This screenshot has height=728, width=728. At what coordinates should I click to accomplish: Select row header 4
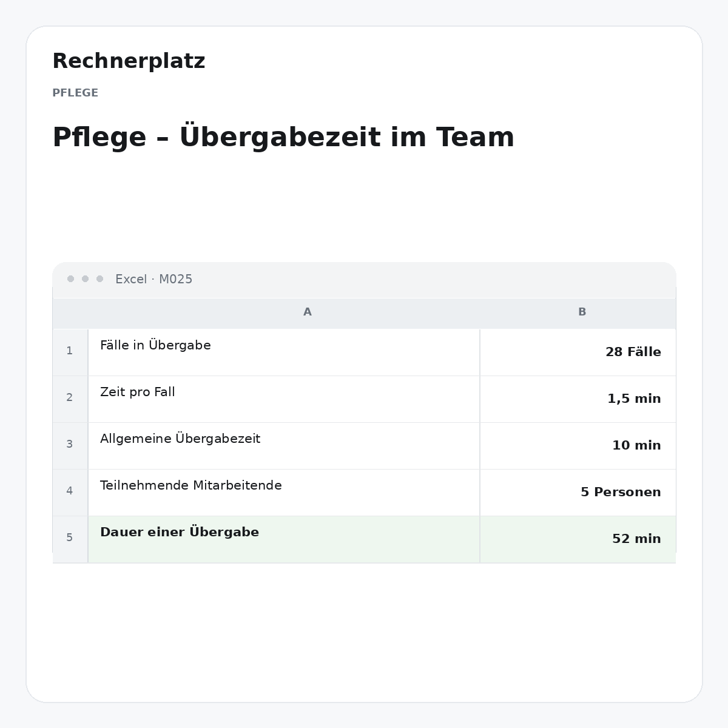coord(70,492)
